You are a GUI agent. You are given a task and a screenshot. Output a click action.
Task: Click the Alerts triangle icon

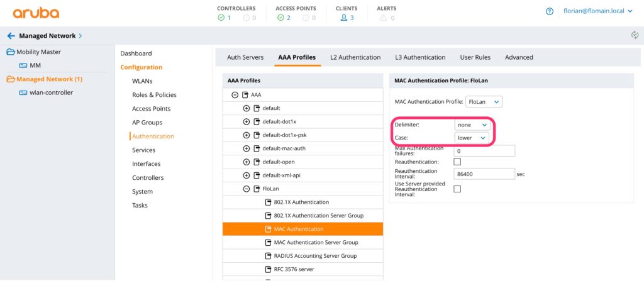[383, 18]
